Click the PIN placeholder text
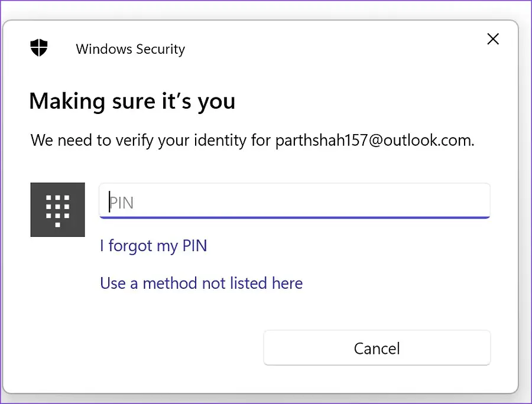The width and height of the screenshot is (532, 404). pos(122,203)
